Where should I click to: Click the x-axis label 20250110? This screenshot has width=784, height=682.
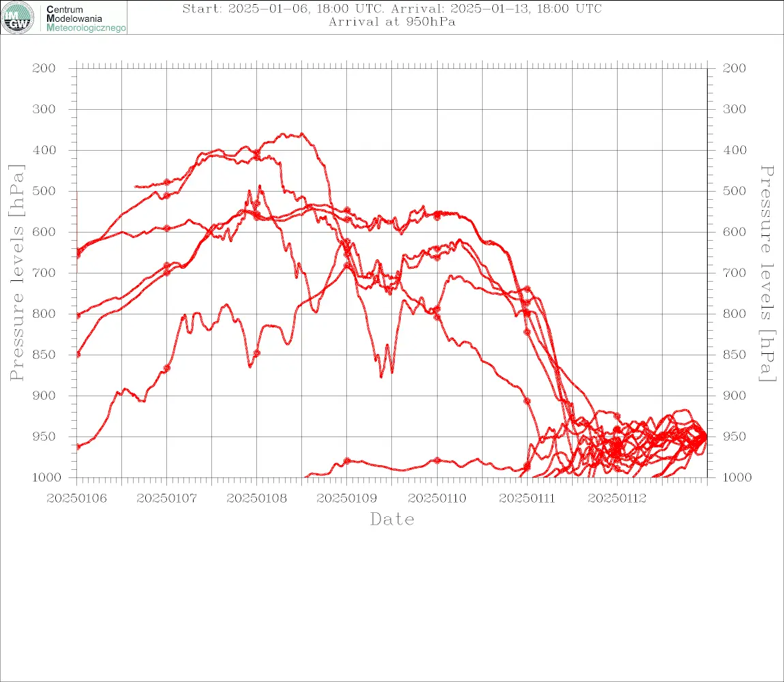click(437, 499)
